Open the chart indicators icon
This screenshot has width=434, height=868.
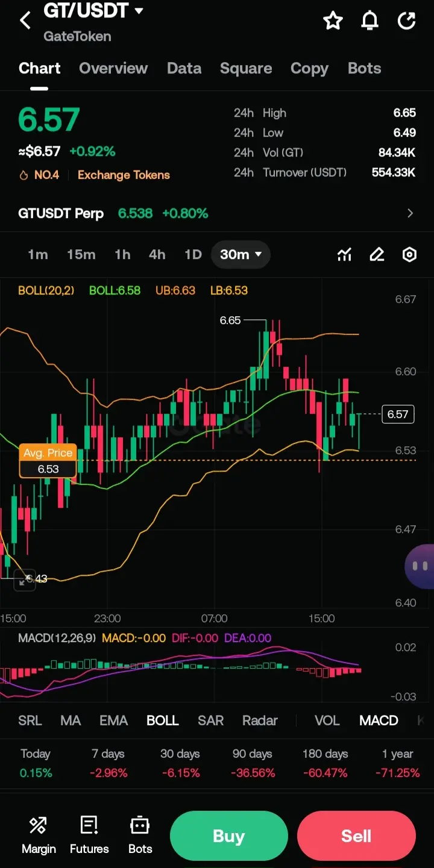[344, 255]
